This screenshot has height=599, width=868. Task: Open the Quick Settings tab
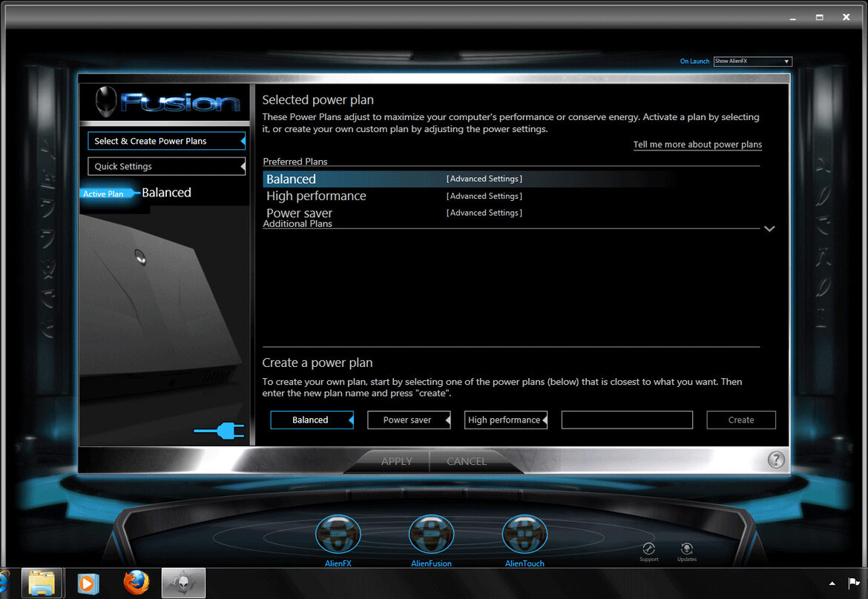coord(166,167)
